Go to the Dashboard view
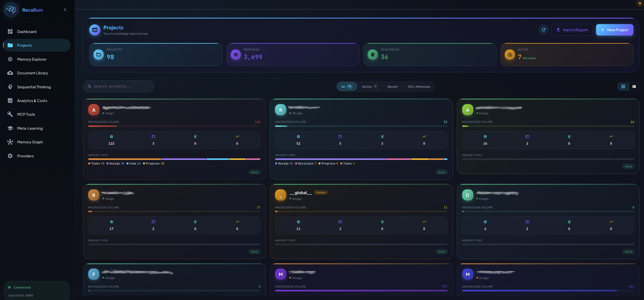 [x=27, y=31]
